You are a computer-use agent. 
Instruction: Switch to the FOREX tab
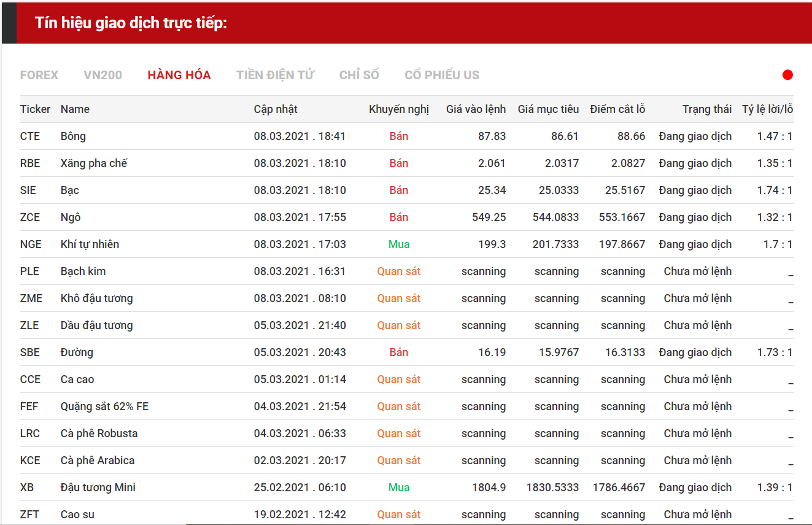39,75
